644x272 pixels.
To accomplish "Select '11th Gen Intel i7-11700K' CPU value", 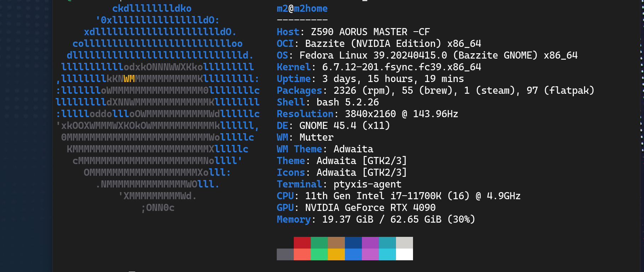I will click(373, 196).
